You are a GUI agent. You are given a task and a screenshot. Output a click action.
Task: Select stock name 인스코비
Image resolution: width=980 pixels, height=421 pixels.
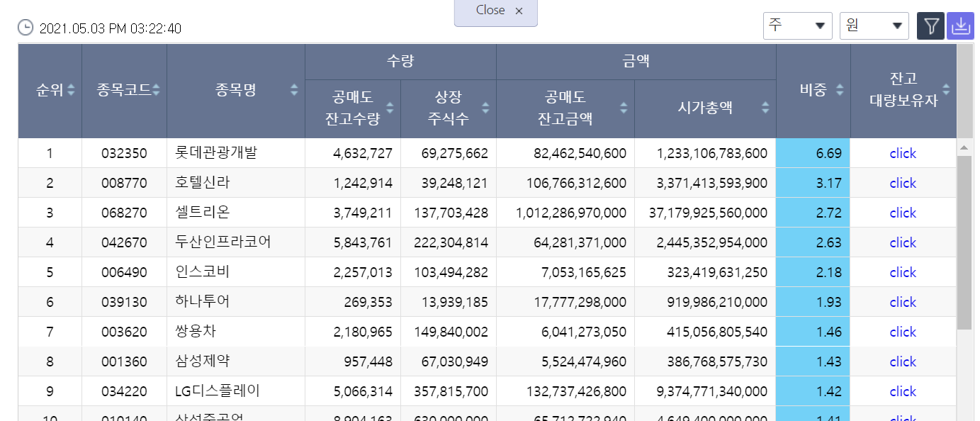202,272
